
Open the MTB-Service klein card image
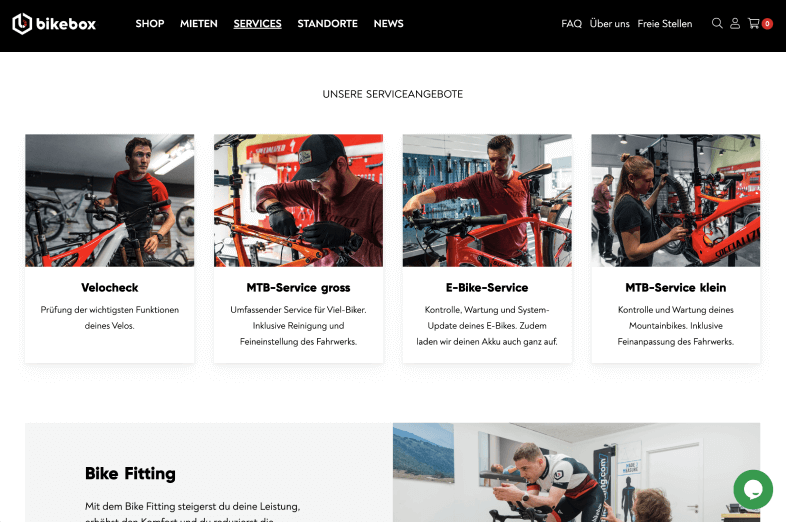click(x=676, y=200)
